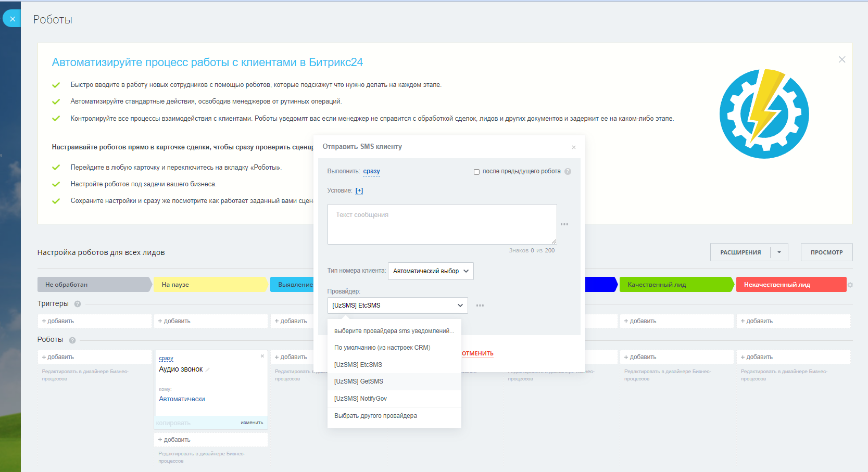Click the Автоматически recipient link
Image resolution: width=868 pixels, height=472 pixels.
click(x=182, y=399)
